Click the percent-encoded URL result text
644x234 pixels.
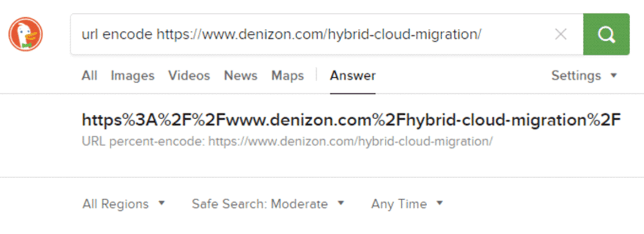pyautogui.click(x=352, y=120)
